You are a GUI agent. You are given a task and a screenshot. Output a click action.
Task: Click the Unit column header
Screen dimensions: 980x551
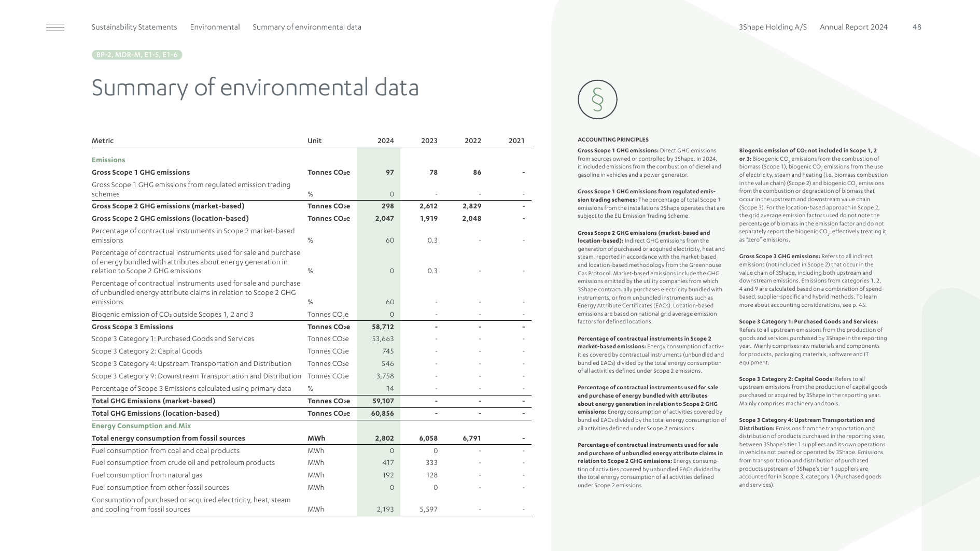(x=314, y=140)
